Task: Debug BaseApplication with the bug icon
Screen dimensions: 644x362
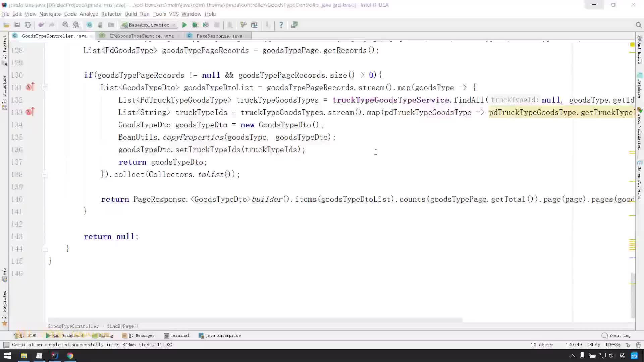Action: point(195,25)
